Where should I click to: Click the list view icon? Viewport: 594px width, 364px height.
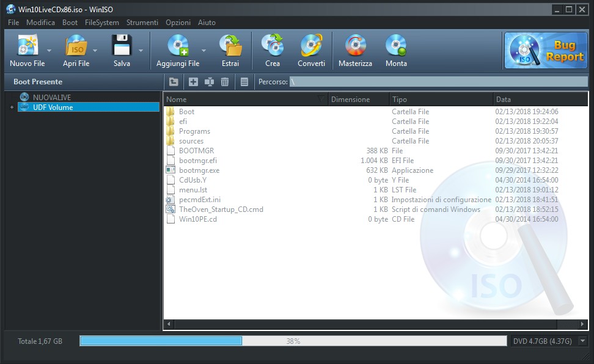244,81
